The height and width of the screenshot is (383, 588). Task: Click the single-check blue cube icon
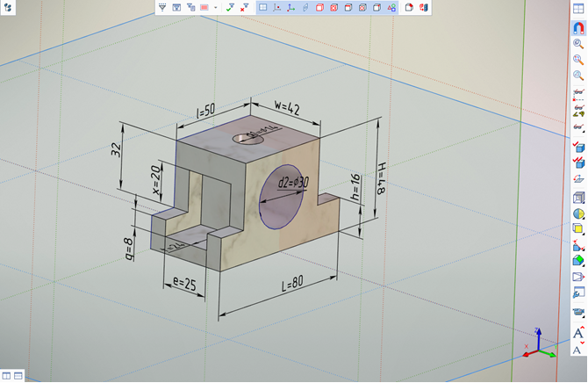click(x=578, y=148)
